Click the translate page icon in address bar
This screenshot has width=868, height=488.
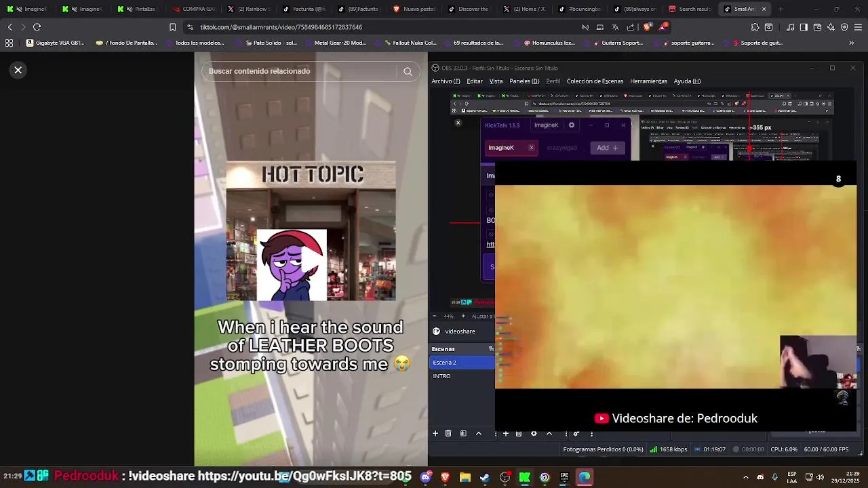tap(615, 27)
